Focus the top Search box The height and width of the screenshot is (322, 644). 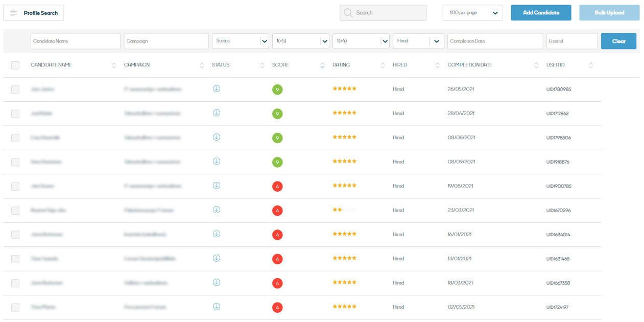[383, 13]
